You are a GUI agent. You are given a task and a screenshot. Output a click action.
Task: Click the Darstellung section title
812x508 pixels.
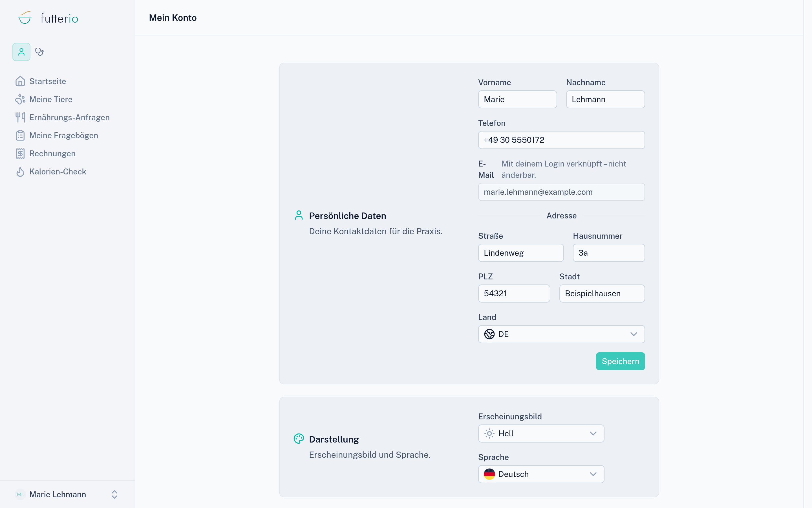(x=334, y=439)
